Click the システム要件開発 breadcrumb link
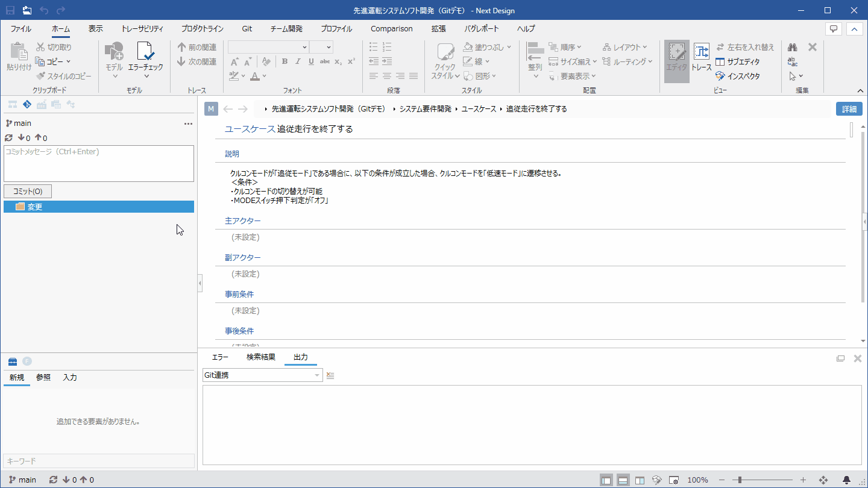This screenshot has height=488, width=868. [x=426, y=109]
